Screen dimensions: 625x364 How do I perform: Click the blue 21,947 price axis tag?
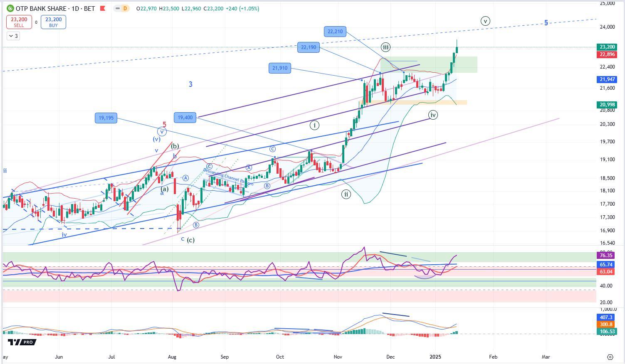coord(607,79)
